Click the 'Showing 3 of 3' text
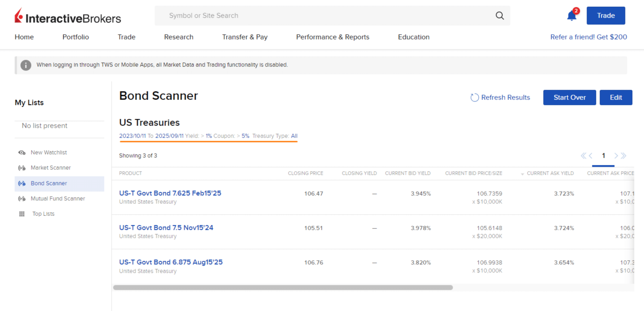Viewport: 644px width, 311px height. (138, 156)
